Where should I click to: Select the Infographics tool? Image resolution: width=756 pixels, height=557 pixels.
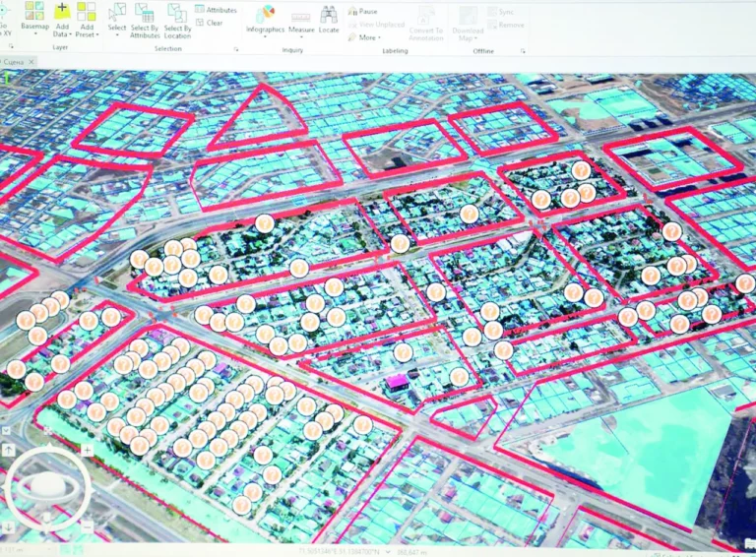point(265,18)
